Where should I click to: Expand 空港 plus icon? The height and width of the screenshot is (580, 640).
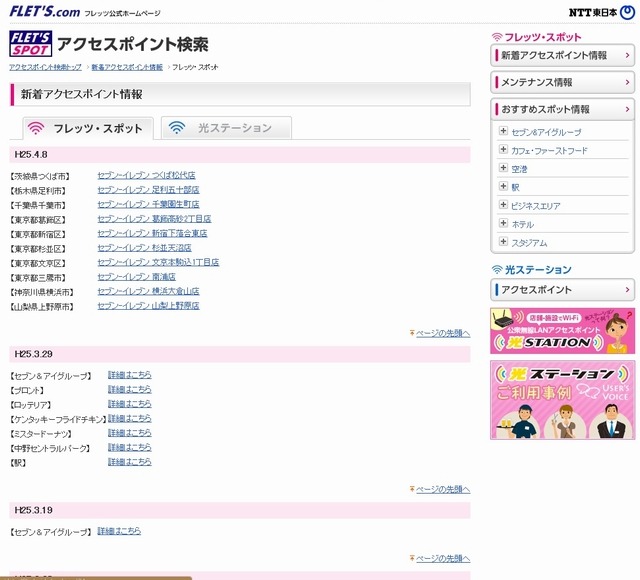[x=503, y=168]
